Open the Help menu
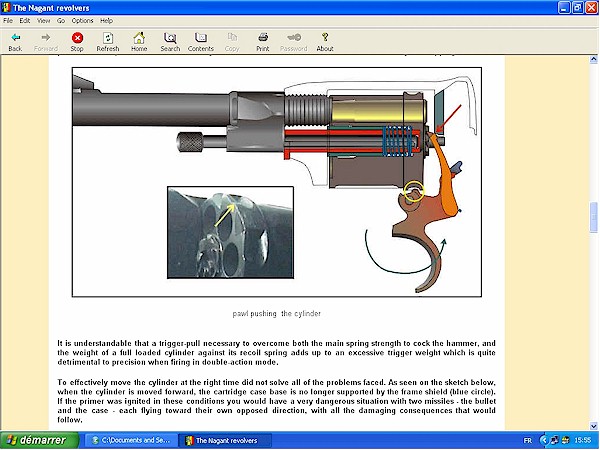This screenshot has height=450, width=600. pos(106,21)
